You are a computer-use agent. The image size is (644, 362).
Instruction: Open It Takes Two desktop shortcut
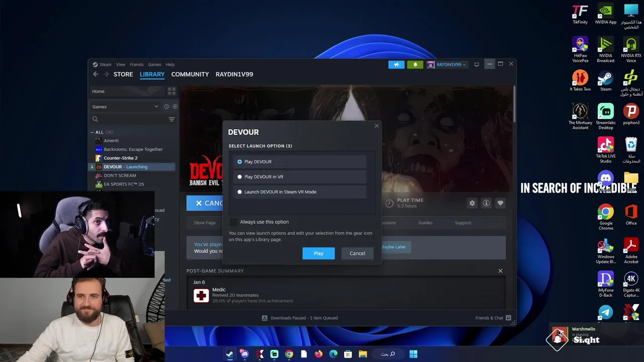(x=580, y=81)
